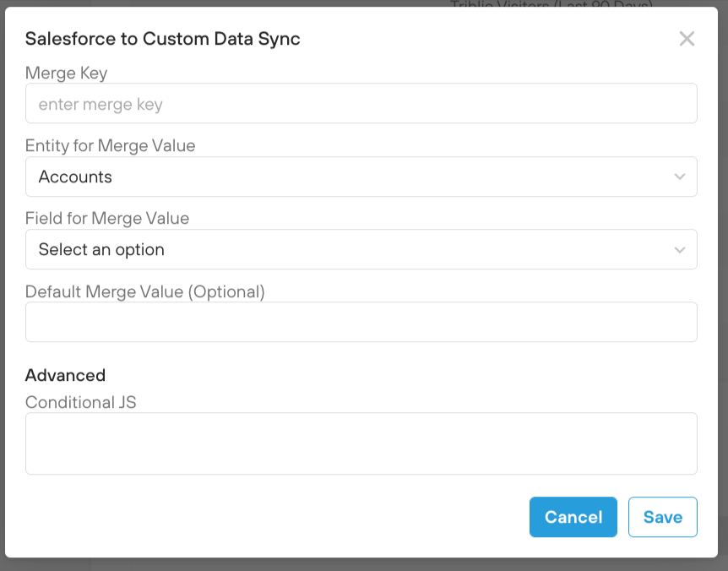Focus the Default Merge Value text box
This screenshot has height=571, width=728.
point(361,322)
